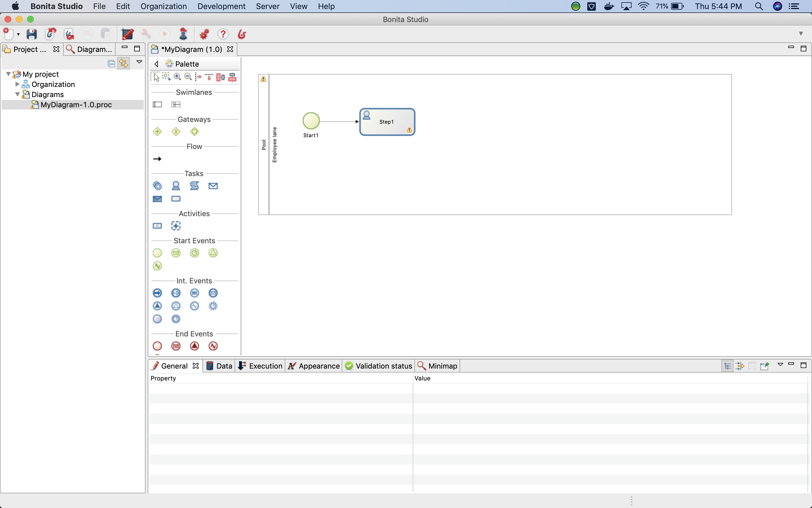Open the Organization menu
This screenshot has height=508, width=812.
pos(164,6)
